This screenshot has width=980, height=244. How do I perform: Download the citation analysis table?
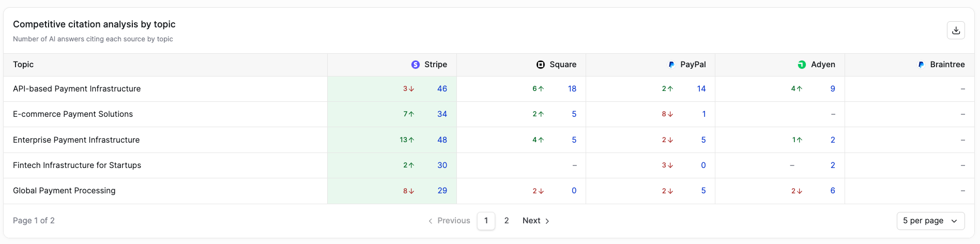(x=956, y=30)
